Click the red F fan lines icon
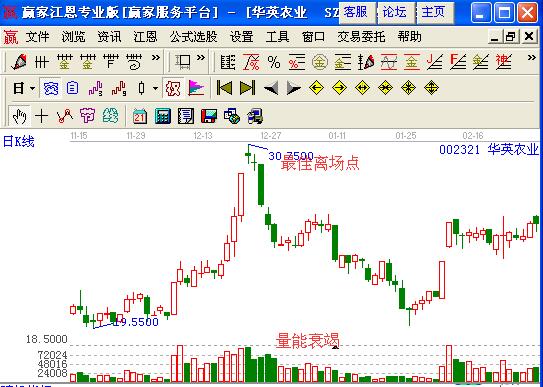Viewport: 543px width, 387px height. (x=458, y=62)
